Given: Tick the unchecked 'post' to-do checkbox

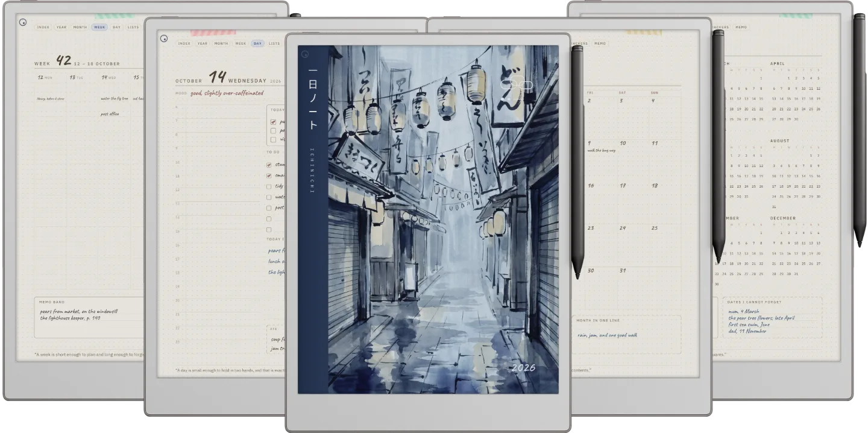Looking at the screenshot, I should click(269, 208).
